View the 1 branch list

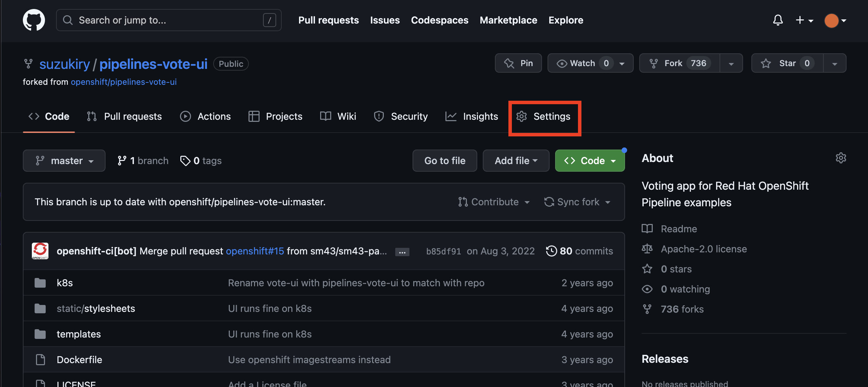143,161
